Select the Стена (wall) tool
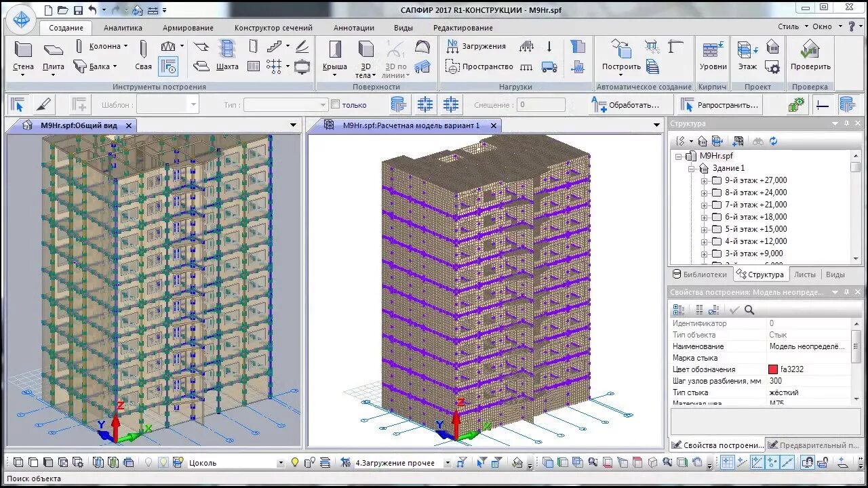This screenshot has width=868, height=488. 23,56
